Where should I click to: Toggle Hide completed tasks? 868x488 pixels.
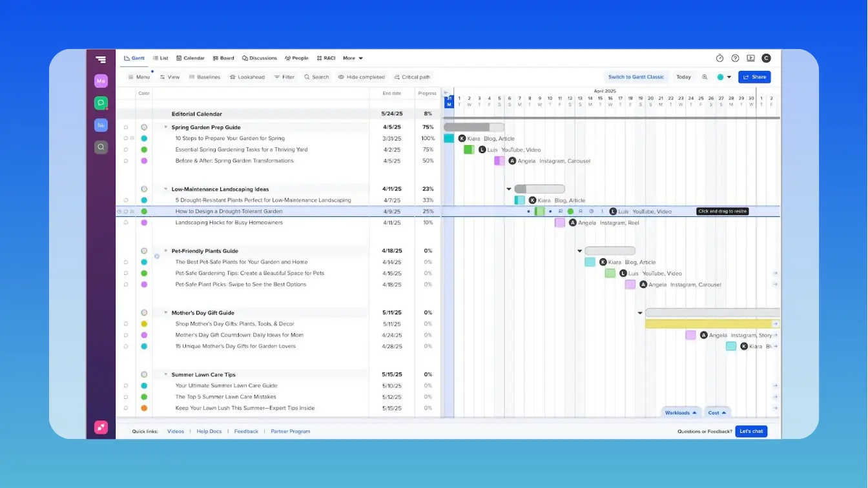362,77
